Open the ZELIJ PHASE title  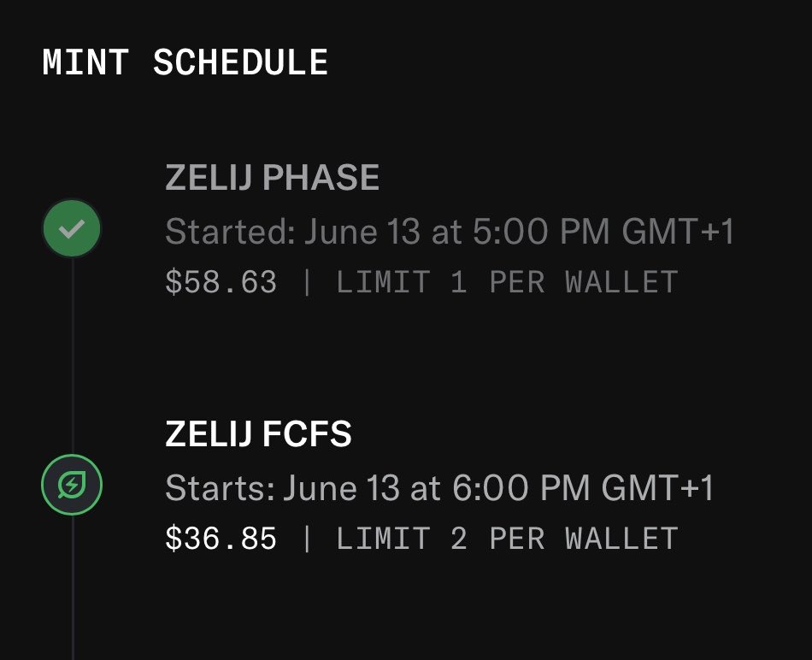[x=273, y=177]
